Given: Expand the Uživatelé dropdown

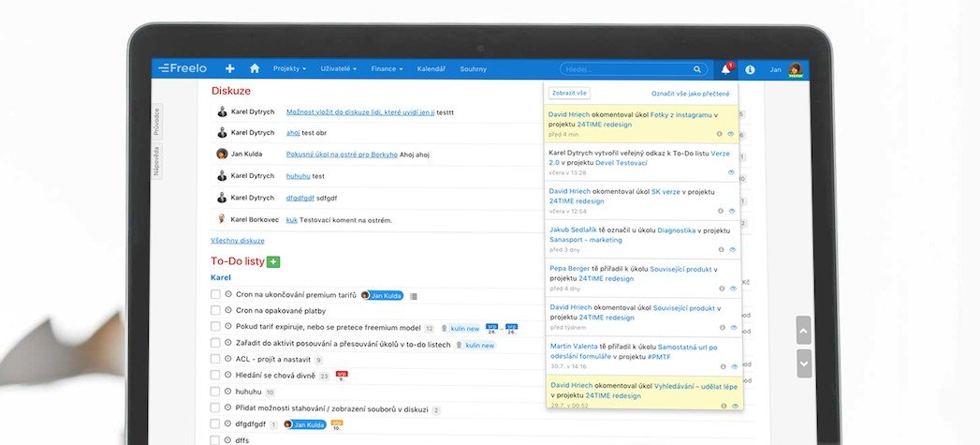Looking at the screenshot, I should pyautogui.click(x=338, y=68).
